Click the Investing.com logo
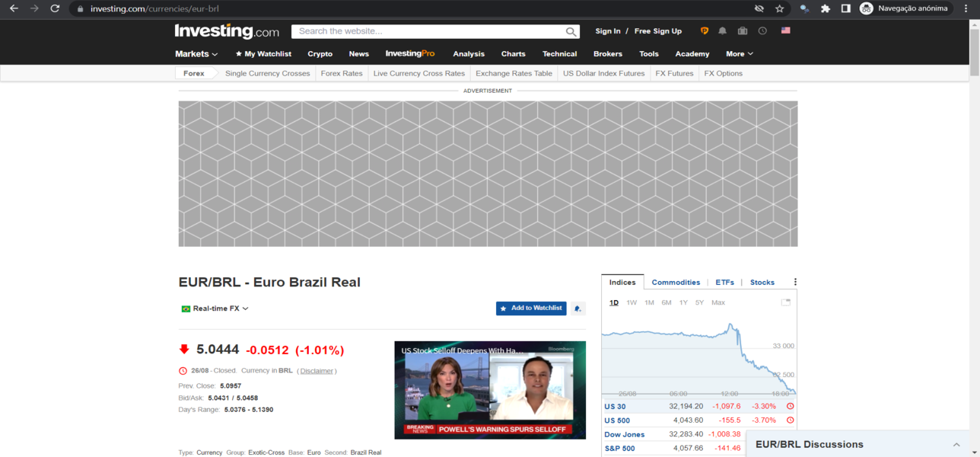Image resolution: width=980 pixels, height=457 pixels. [227, 31]
